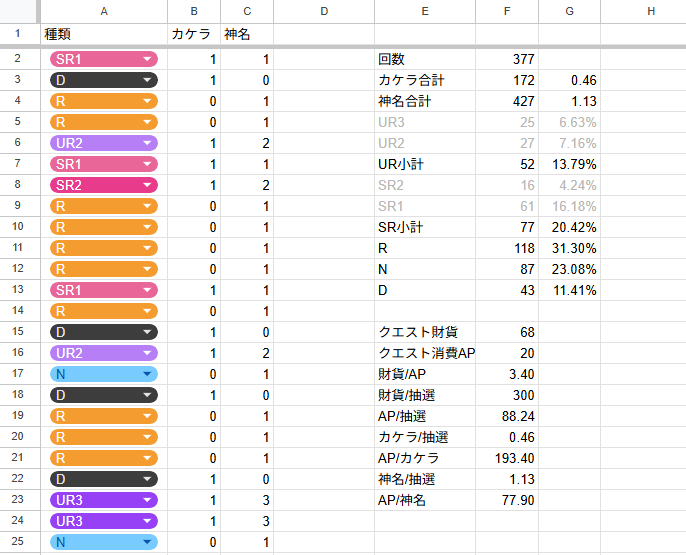
Task: Open the blue N dropdown in row 17
Action: click(x=148, y=374)
